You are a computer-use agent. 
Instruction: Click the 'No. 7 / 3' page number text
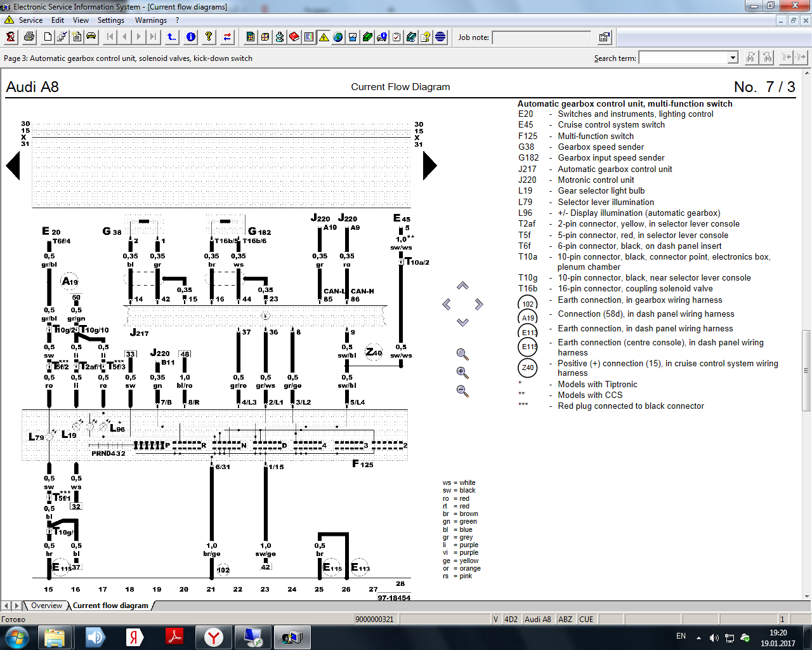point(764,87)
